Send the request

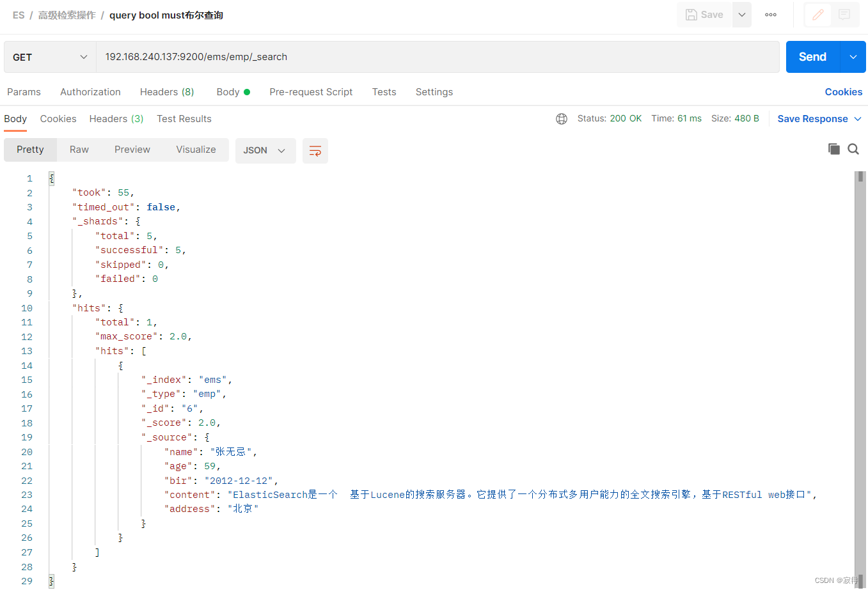[x=812, y=57]
